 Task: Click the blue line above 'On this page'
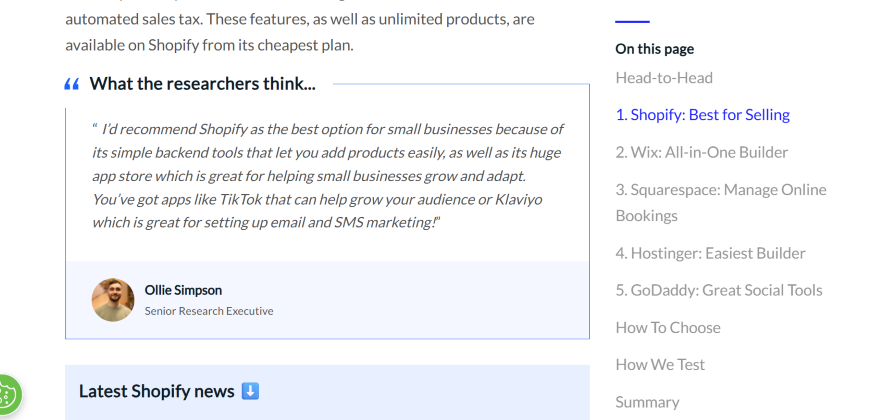click(x=632, y=21)
